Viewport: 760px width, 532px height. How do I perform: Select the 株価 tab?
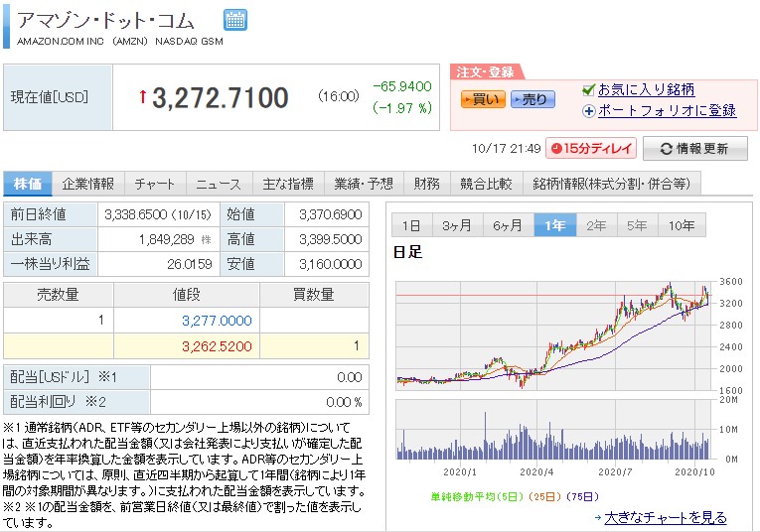(28, 184)
